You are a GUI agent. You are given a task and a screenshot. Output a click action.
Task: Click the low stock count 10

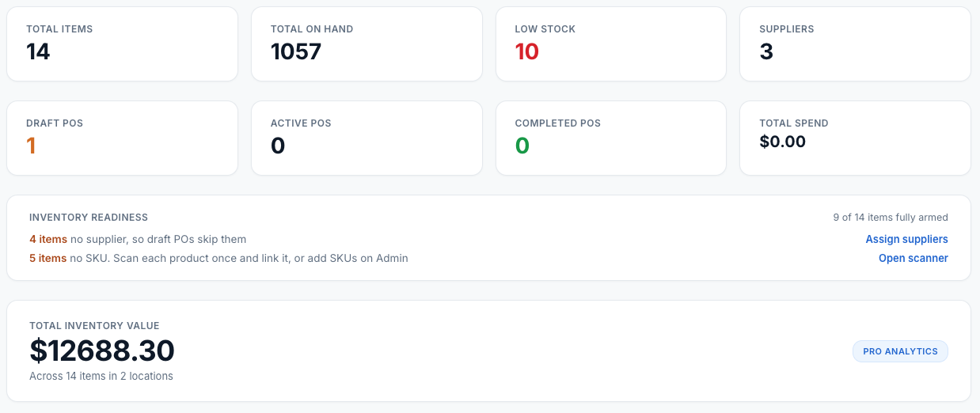(x=526, y=51)
